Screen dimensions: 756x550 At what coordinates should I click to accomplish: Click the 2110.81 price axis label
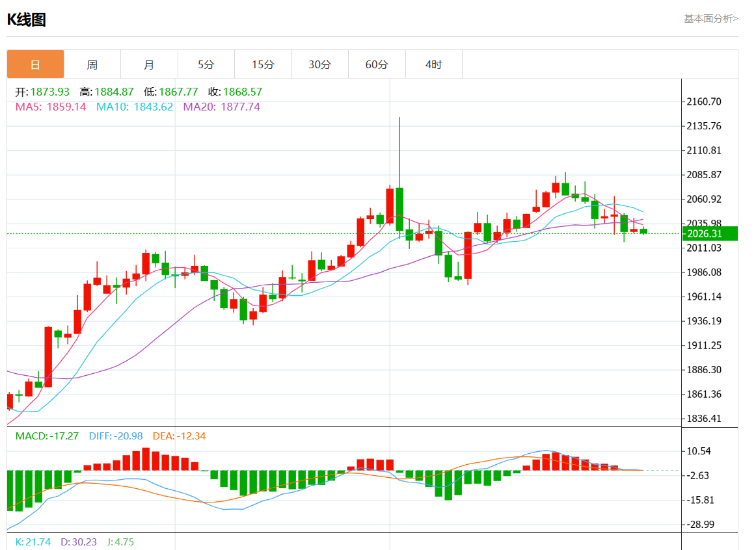(x=704, y=150)
